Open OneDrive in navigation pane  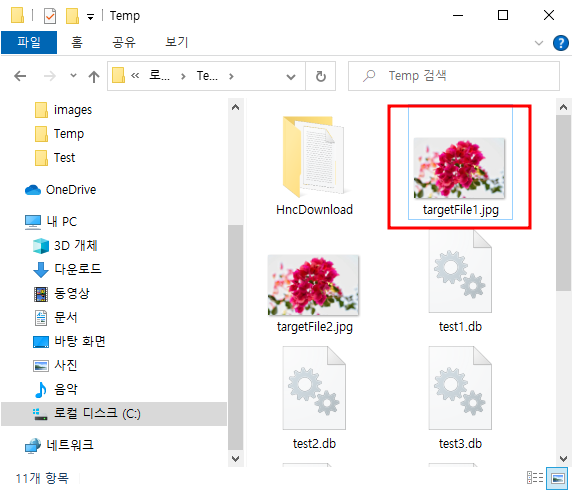tap(71, 190)
